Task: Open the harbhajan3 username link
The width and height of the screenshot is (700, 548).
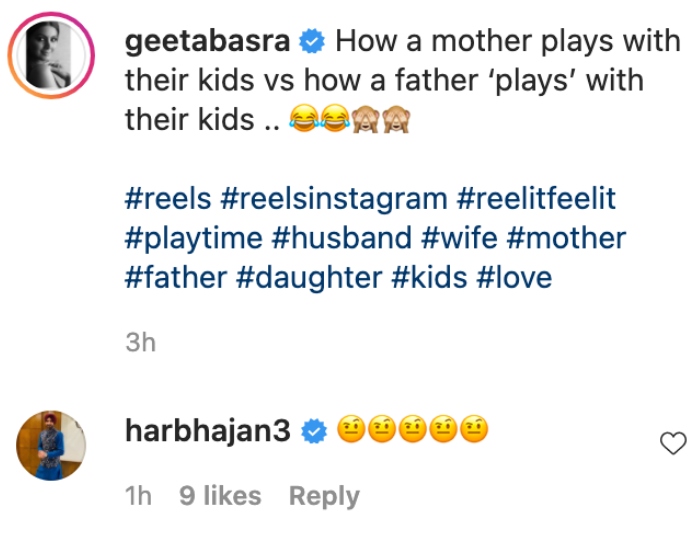Action: pos(208,431)
